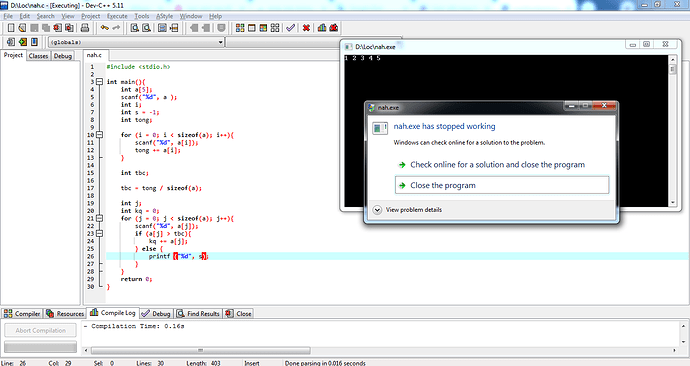Screen dimensions: 690x366
Task: Switch to the Debug sidebar tab
Action: [63, 56]
